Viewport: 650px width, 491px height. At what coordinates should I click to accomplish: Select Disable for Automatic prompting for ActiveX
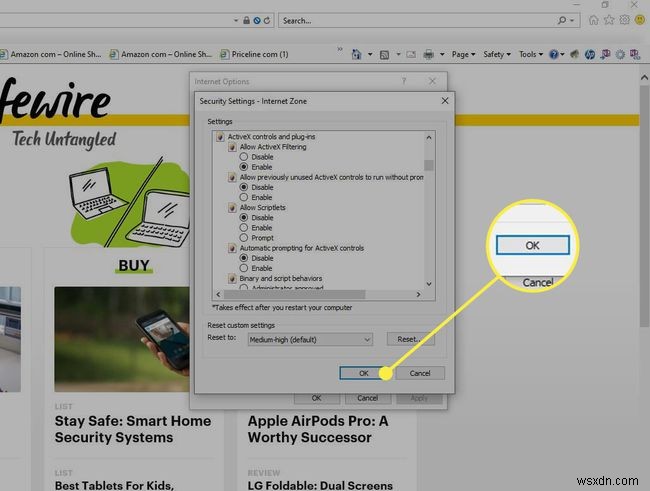click(x=244, y=258)
